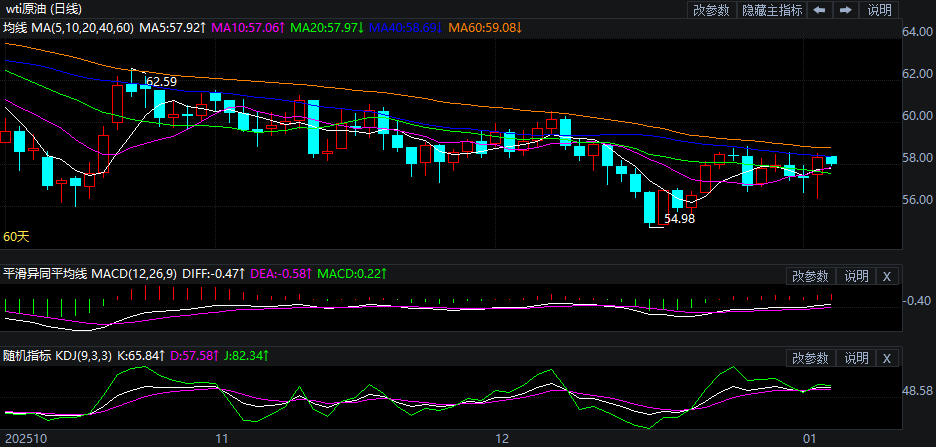Image resolution: width=936 pixels, height=447 pixels.
Task: Click the 60天 period label
Action: 16,237
